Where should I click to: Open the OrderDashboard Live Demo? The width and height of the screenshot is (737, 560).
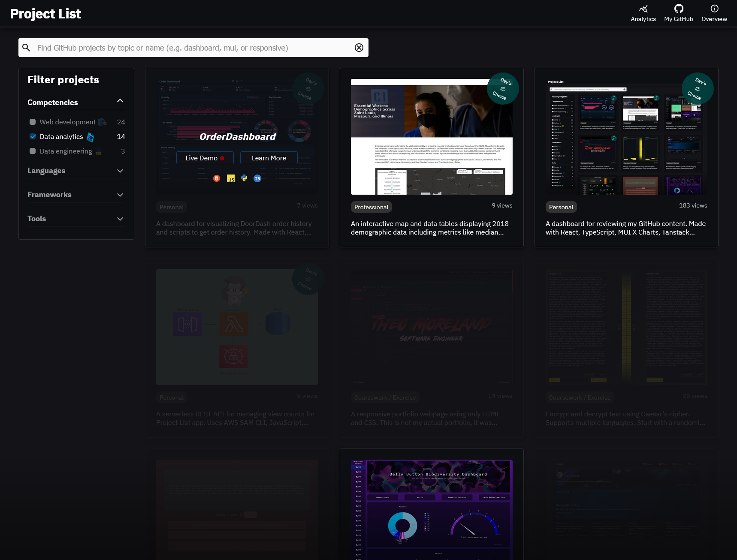click(205, 158)
